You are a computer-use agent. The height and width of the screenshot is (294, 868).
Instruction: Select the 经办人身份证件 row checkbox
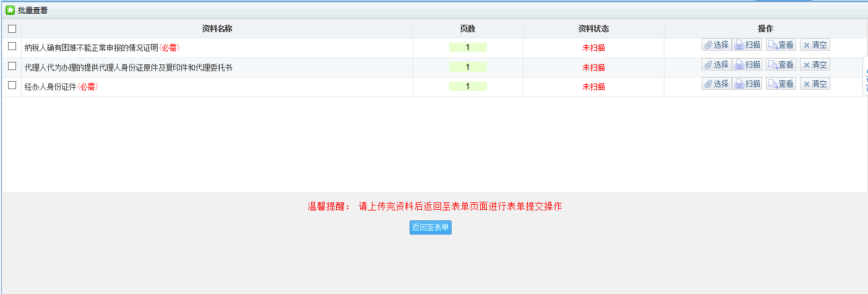point(12,85)
